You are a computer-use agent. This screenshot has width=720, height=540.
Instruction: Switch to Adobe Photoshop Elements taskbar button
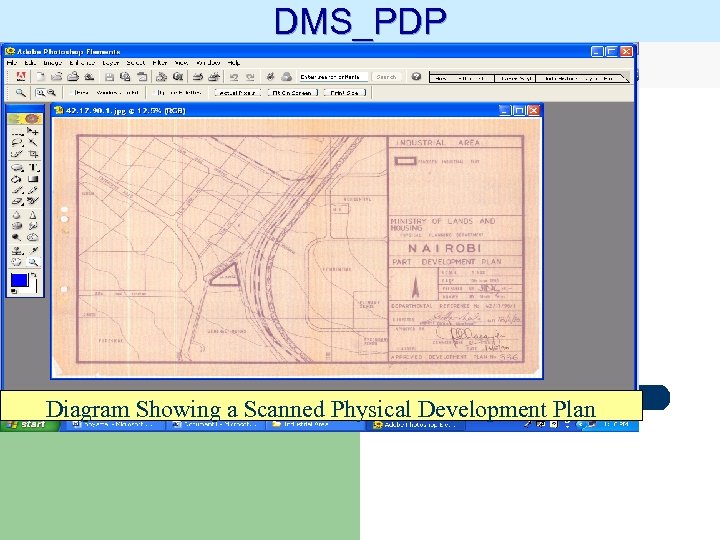[x=417, y=425]
